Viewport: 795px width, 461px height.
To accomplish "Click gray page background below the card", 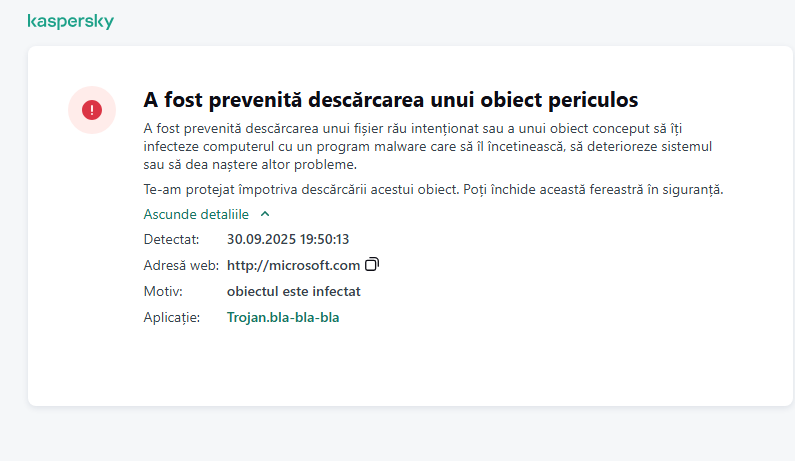I will point(400,435).
